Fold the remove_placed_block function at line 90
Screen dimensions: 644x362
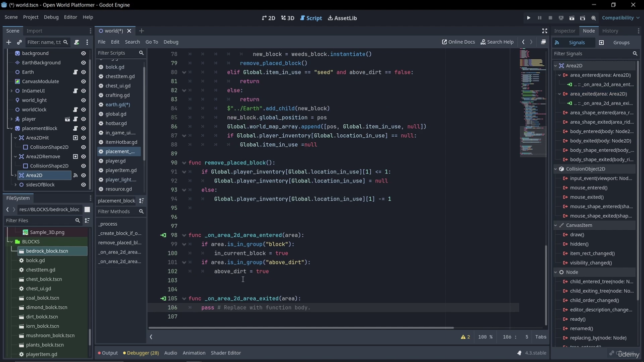click(x=184, y=163)
